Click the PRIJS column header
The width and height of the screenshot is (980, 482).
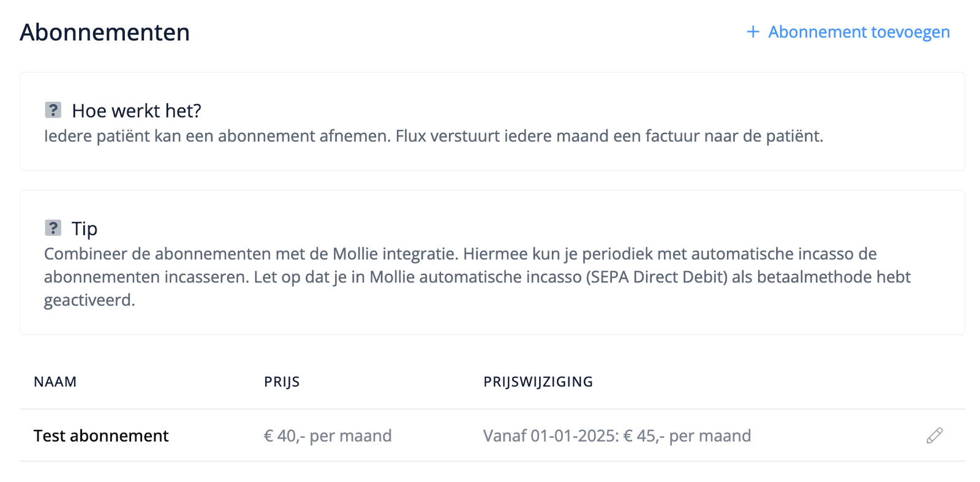[x=282, y=381]
